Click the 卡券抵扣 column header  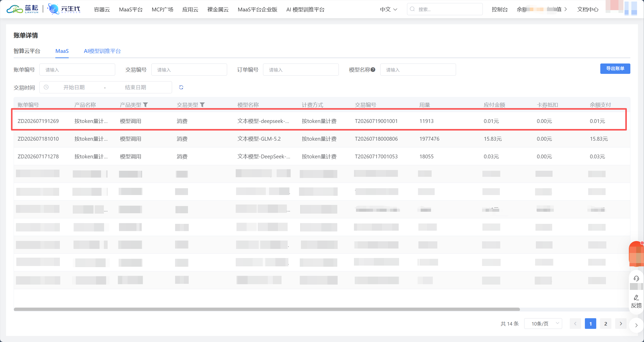coord(547,105)
